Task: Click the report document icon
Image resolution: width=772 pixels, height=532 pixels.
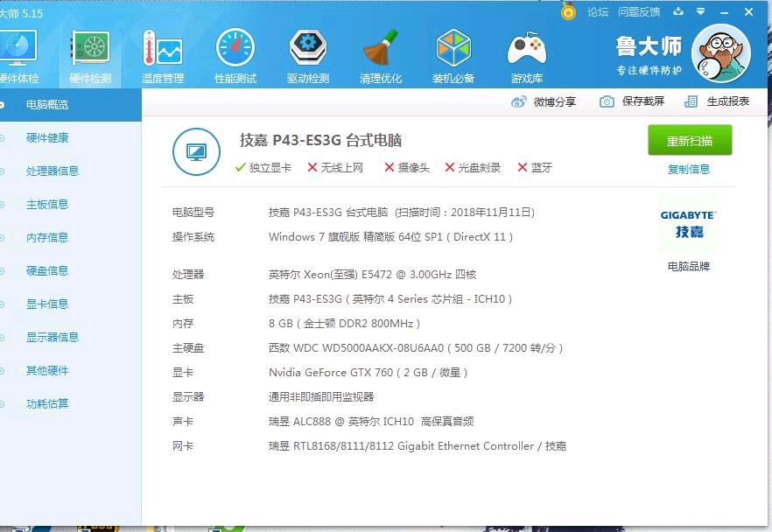Action: coord(691,101)
